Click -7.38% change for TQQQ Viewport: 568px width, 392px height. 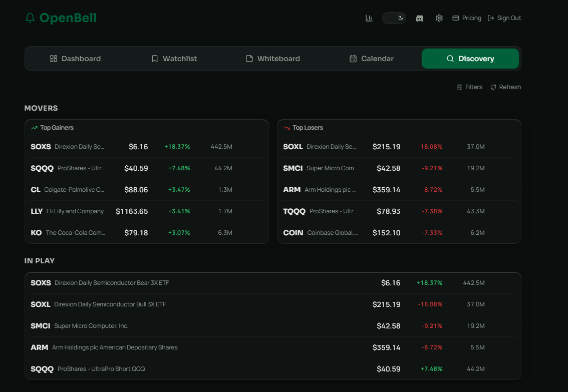[x=432, y=211]
